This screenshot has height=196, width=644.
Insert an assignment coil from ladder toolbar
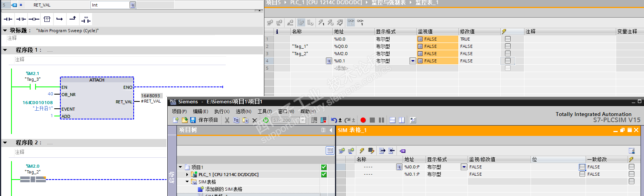pyautogui.click(x=34, y=19)
